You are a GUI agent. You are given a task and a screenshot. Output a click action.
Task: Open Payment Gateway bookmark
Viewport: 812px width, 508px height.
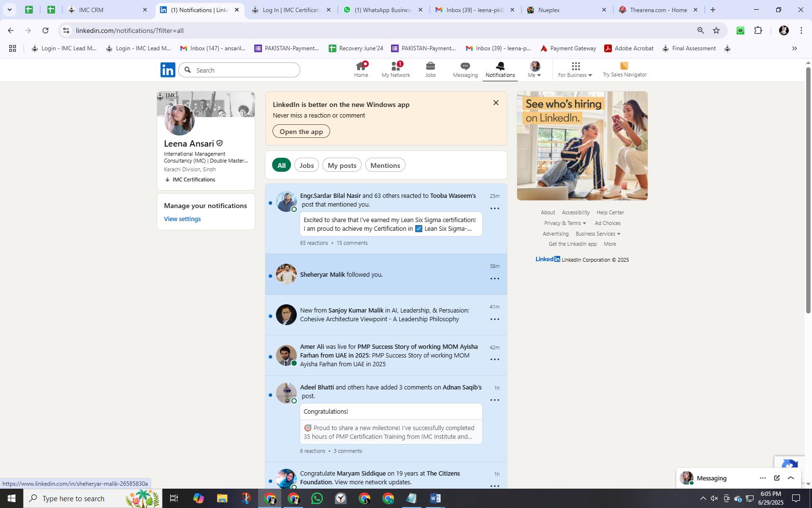568,48
